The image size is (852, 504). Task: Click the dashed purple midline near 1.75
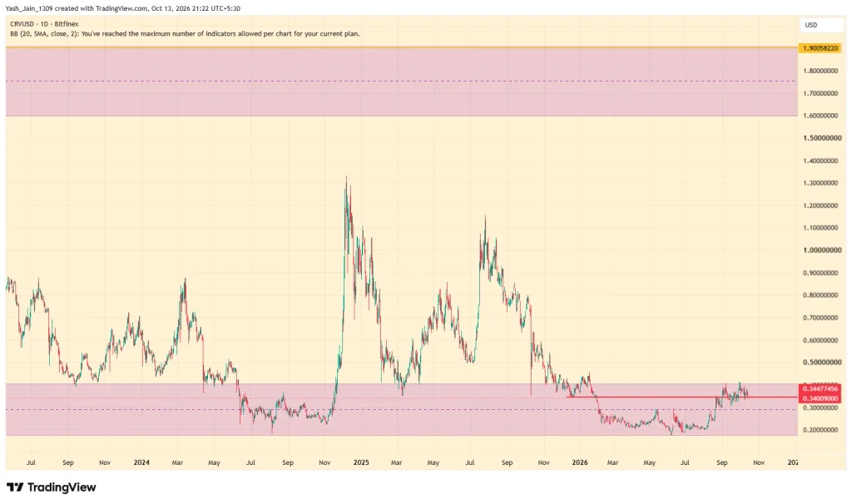[402, 81]
